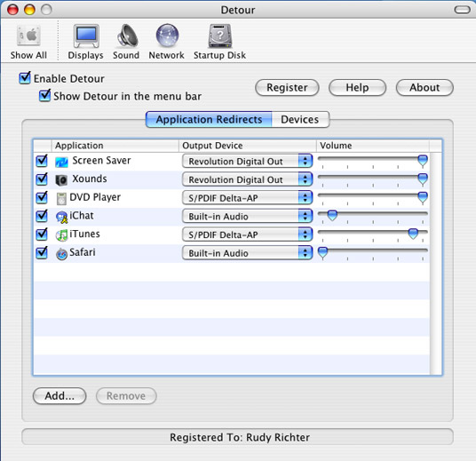This screenshot has height=461, width=476.
Task: Click the Xounds volume slider
Action: [373, 179]
